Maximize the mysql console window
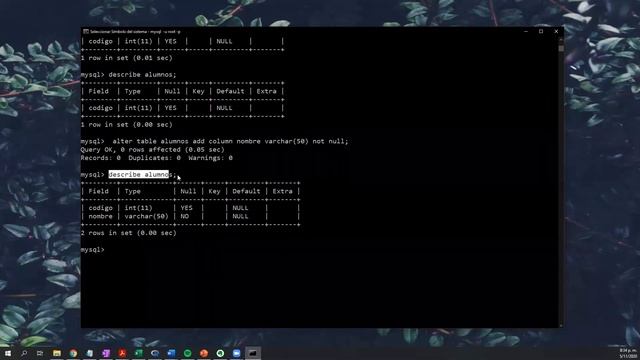 (x=541, y=31)
